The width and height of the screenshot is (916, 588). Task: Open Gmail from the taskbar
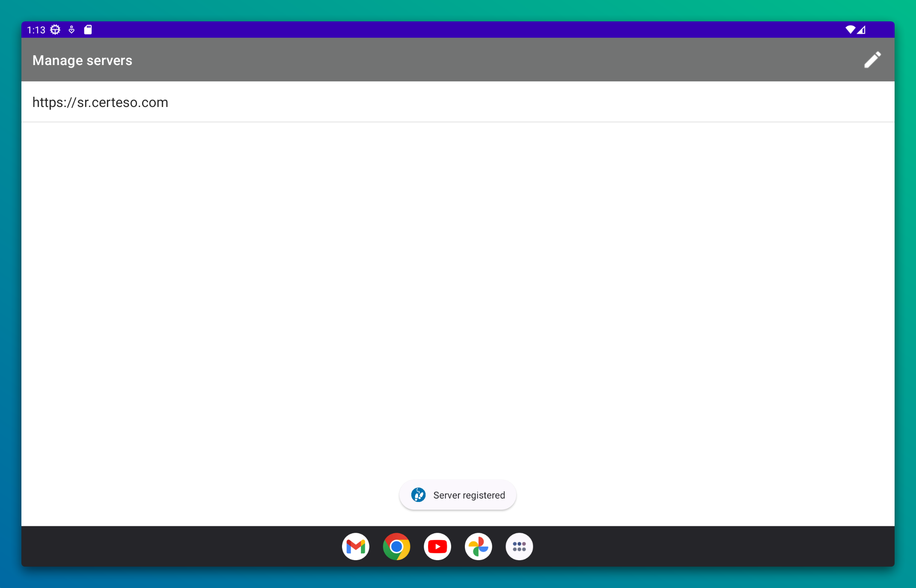point(355,546)
